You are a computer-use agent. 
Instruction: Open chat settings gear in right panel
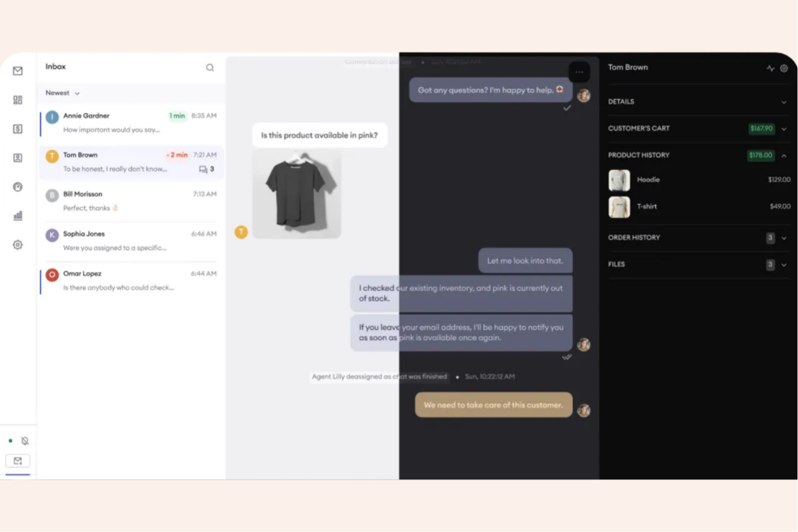[x=783, y=68]
